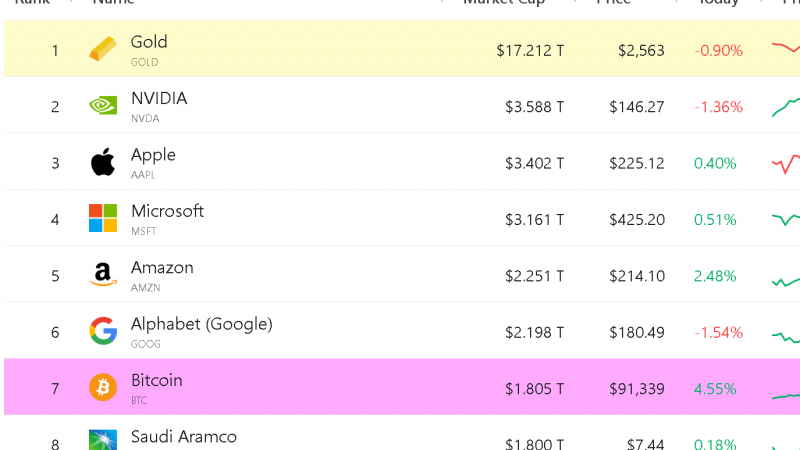This screenshot has width=800, height=450.
Task: Click the Microsoft logo icon
Action: pyautogui.click(x=103, y=218)
